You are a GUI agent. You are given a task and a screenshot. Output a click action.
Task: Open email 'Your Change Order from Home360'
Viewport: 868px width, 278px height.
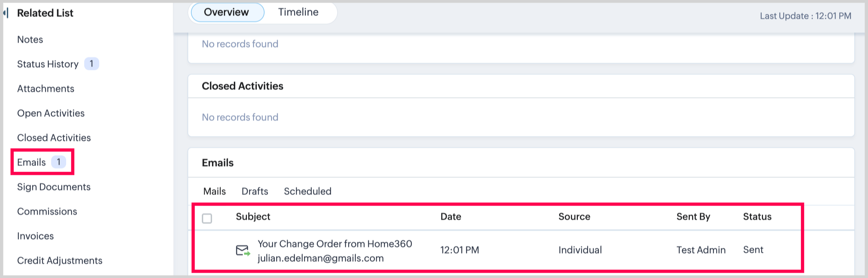pyautogui.click(x=334, y=244)
